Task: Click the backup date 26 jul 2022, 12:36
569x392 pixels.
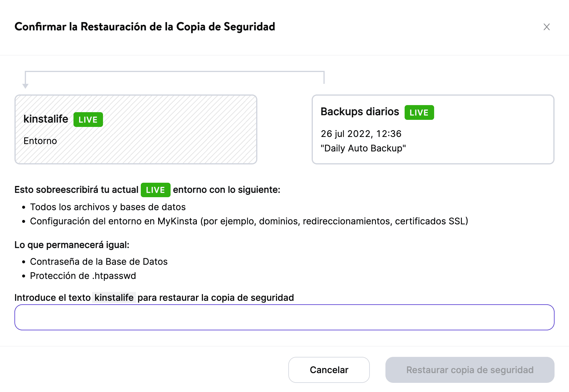Action: 361,134
